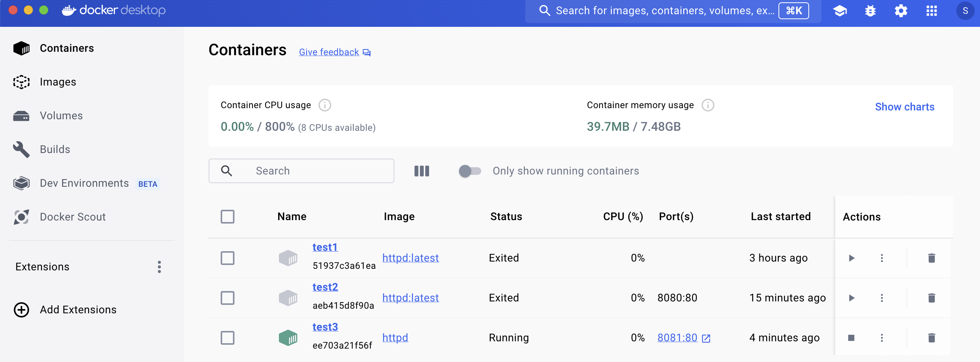Sort by the Status column header

(506, 217)
